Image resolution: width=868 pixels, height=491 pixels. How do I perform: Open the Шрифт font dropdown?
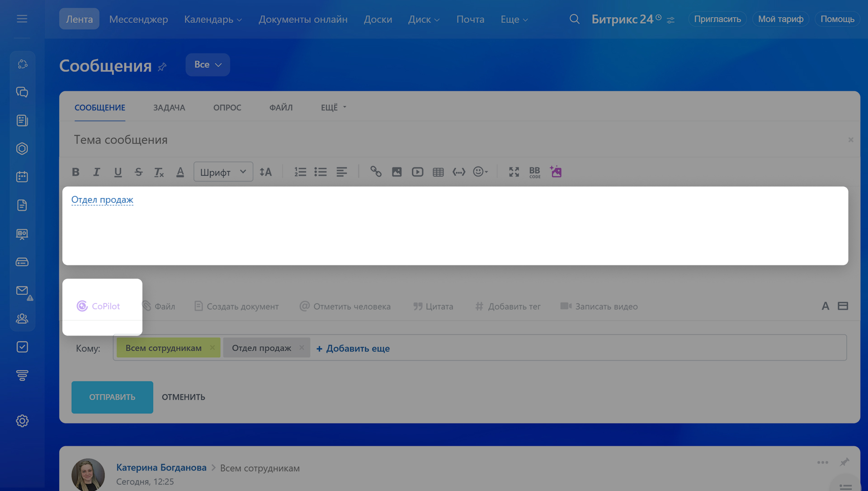pos(223,172)
